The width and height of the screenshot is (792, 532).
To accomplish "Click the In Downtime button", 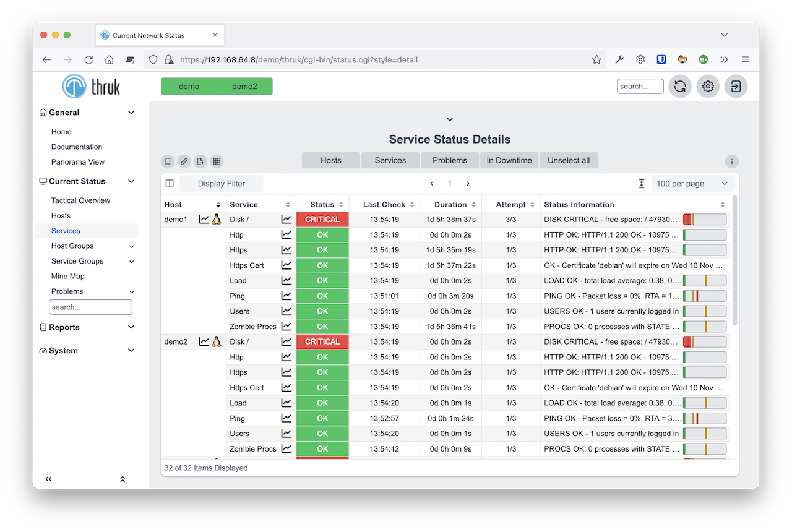I will 509,160.
